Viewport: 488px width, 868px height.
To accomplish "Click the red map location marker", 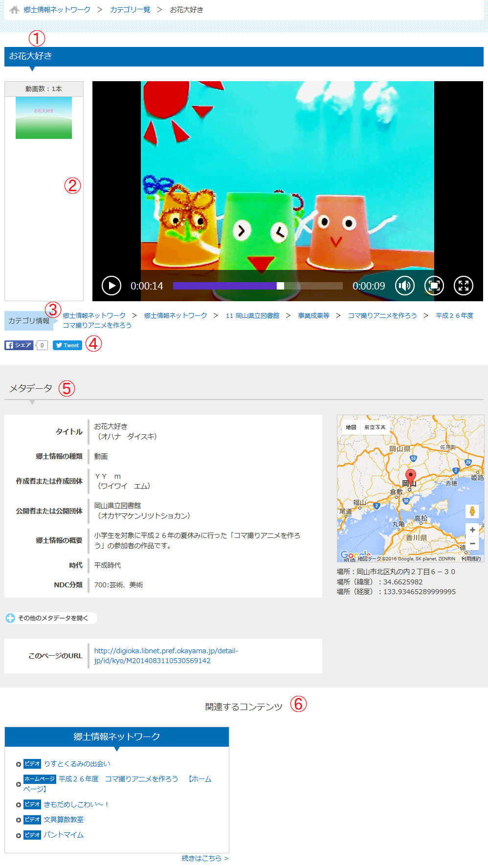I will pyautogui.click(x=411, y=476).
